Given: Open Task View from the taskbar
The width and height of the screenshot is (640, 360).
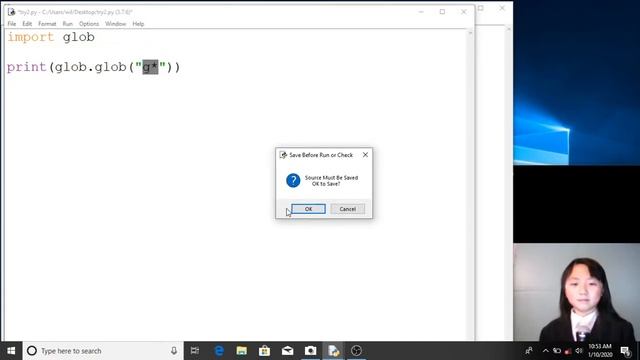Looking at the screenshot, I should tap(195, 351).
